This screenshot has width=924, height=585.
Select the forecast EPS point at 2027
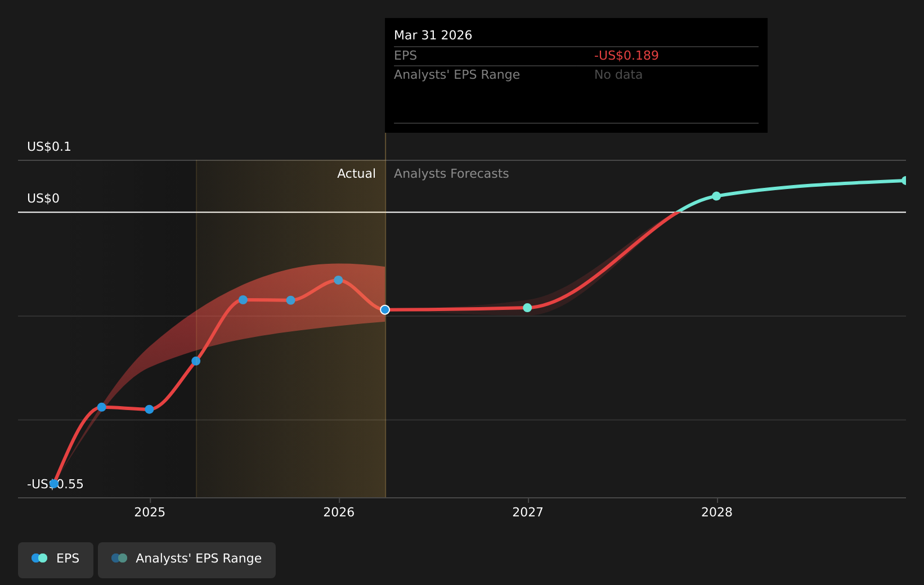527,308
